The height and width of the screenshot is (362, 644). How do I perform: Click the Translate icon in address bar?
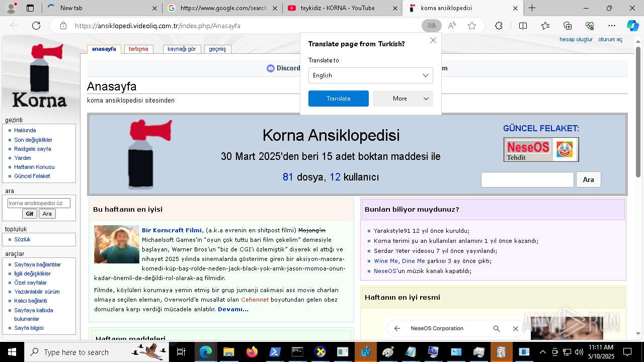[432, 26]
